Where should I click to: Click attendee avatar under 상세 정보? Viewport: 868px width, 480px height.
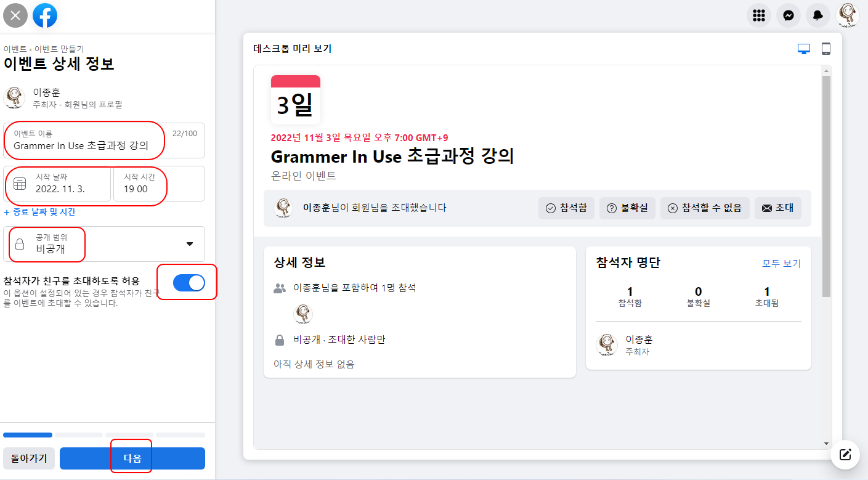(303, 314)
